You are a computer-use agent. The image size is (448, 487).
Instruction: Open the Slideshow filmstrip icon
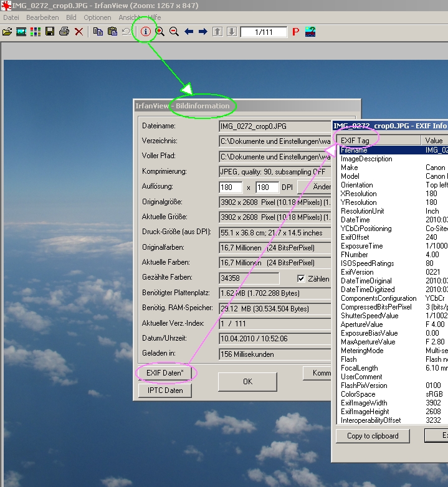tap(21, 32)
